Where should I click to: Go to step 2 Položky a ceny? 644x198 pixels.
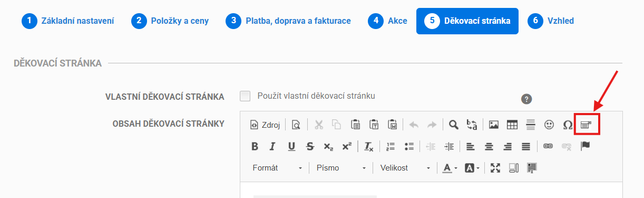click(170, 21)
